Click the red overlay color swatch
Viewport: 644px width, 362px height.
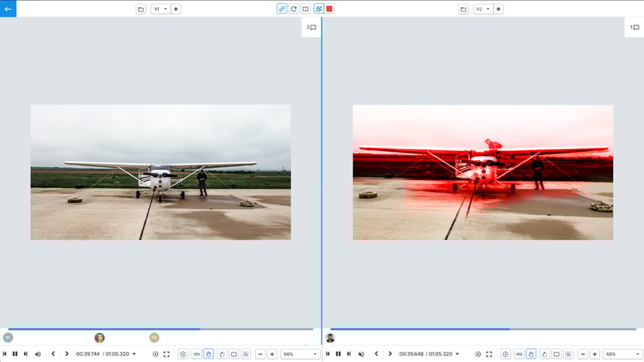(x=330, y=9)
